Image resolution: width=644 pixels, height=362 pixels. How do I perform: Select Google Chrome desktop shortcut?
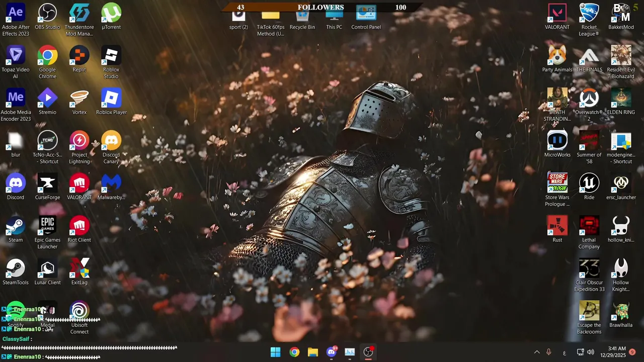coord(47,63)
